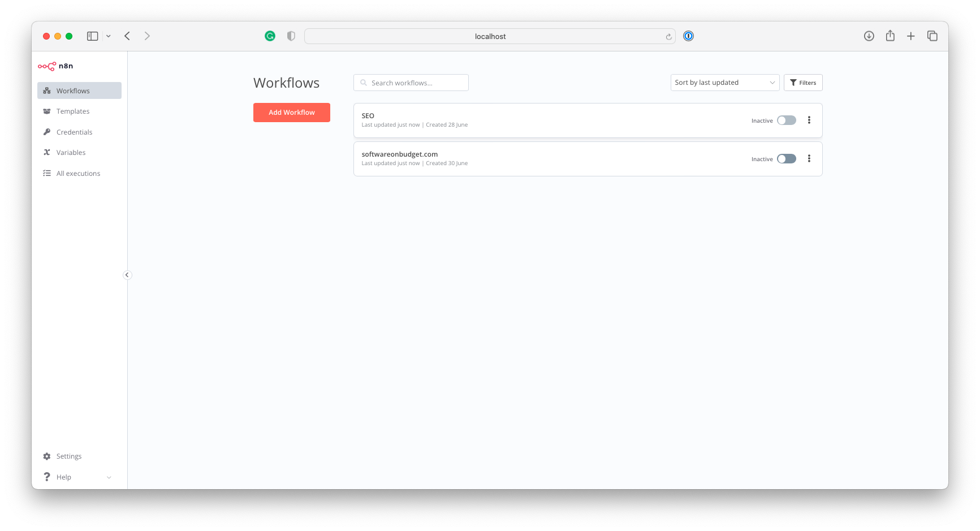Select the Workflows icon in sidebar
This screenshot has width=980, height=531.
click(x=47, y=90)
